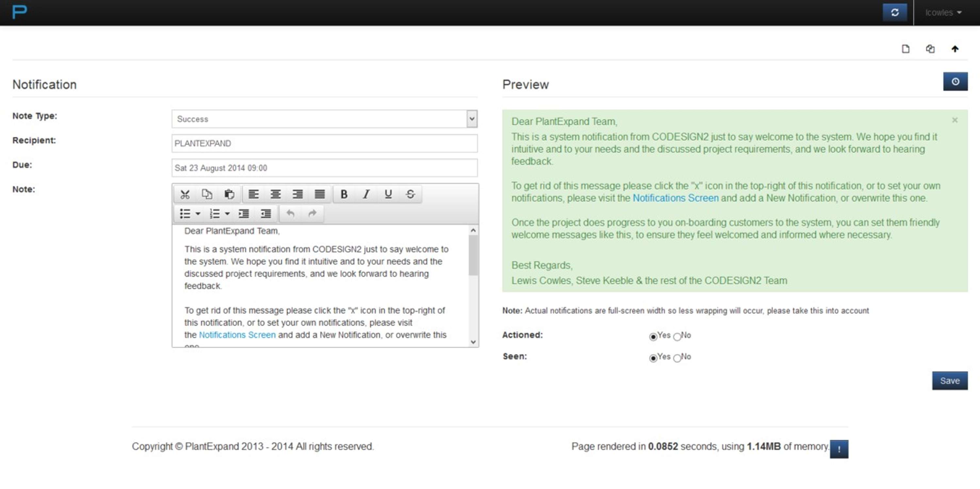Image resolution: width=980 pixels, height=489 pixels.
Task: Toggle bold formatting
Action: point(344,194)
